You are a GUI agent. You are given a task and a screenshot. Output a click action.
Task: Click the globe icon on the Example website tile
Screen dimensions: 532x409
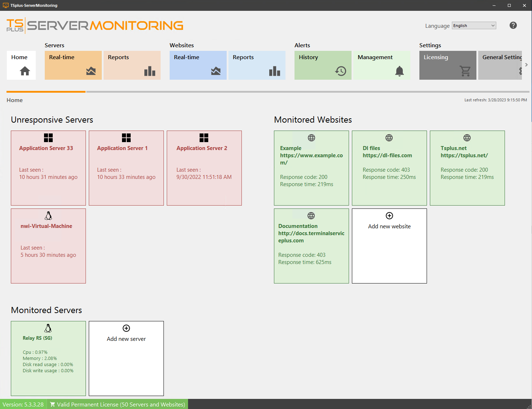click(x=311, y=137)
